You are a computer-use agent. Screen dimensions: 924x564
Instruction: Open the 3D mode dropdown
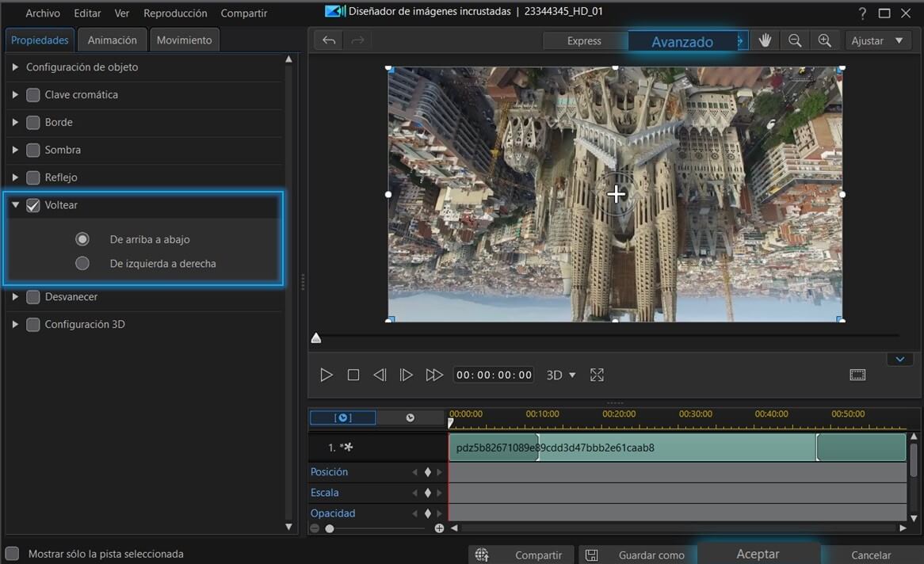click(x=561, y=375)
